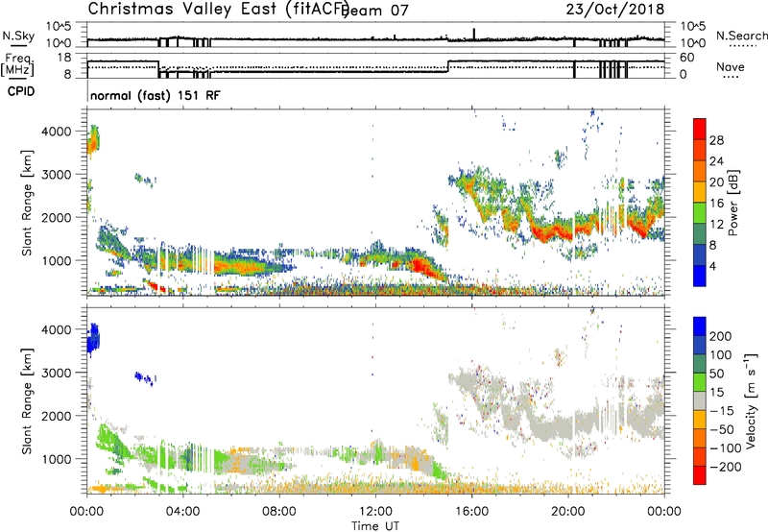Image resolution: width=768 pixels, height=532 pixels.
Task: Click the 'Power [dB]' colorbar label
Action: pyautogui.click(x=733, y=203)
